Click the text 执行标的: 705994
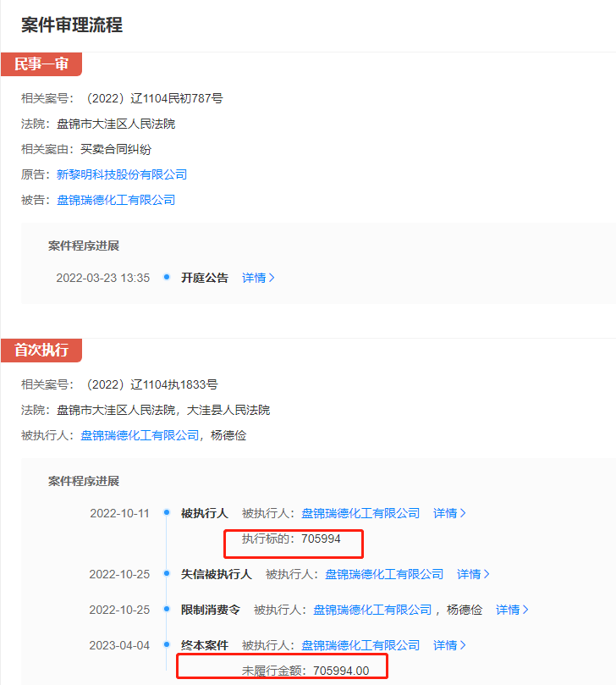 pos(291,539)
